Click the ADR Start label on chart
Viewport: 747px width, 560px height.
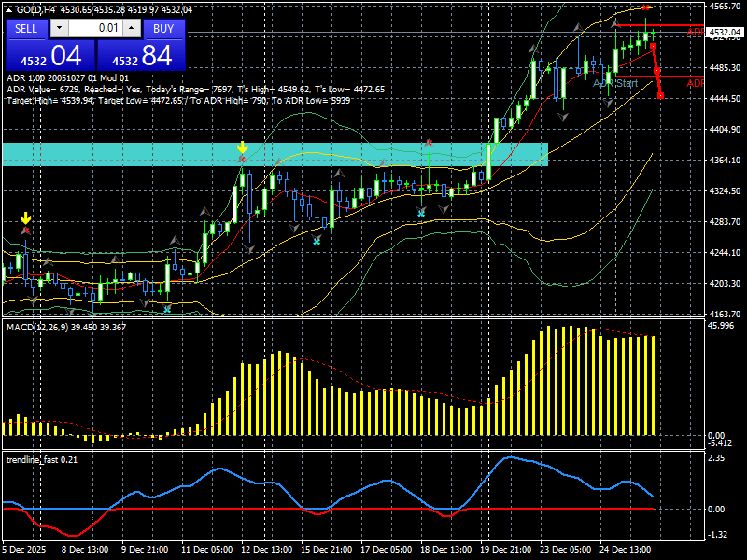point(615,83)
